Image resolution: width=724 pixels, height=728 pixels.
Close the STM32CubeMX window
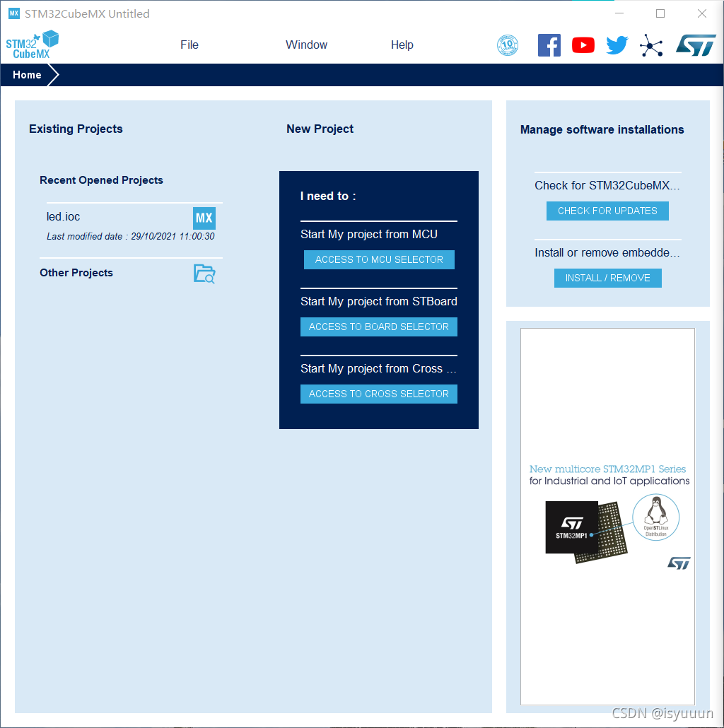click(x=701, y=13)
